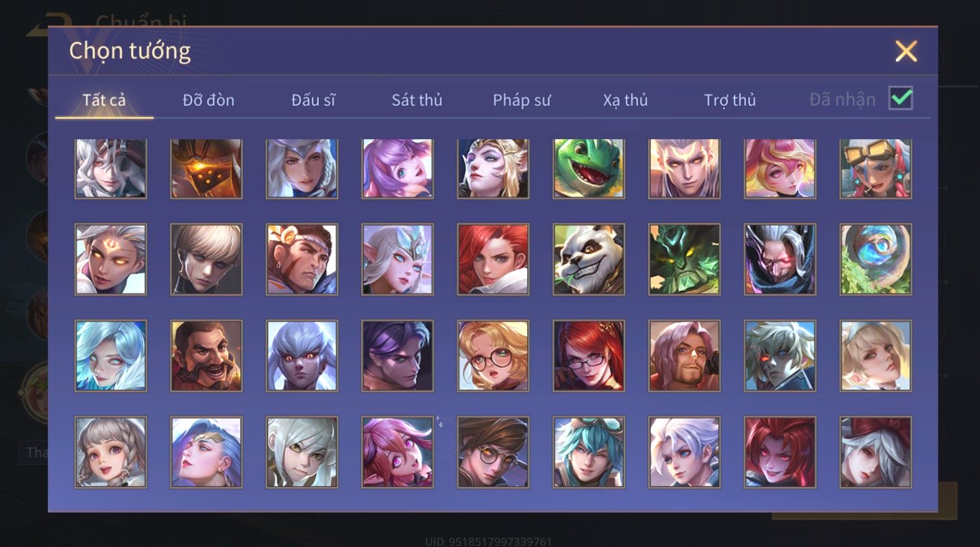The width and height of the screenshot is (980, 547).
Task: Choose the swirling blue orb hero portrait
Action: 876,260
